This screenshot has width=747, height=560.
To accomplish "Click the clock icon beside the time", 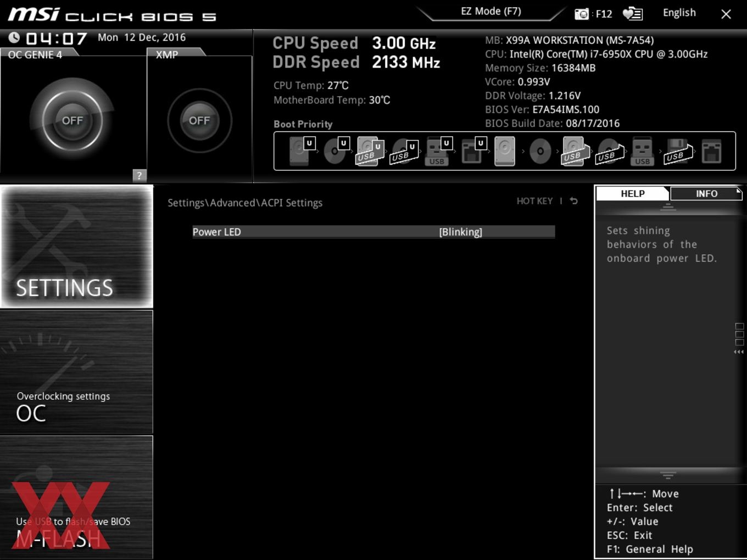I will pos(14,37).
